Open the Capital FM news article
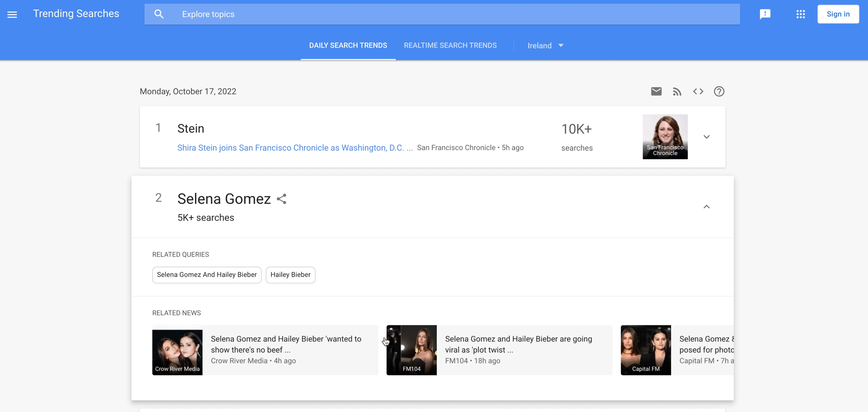The image size is (868, 412). 677,350
